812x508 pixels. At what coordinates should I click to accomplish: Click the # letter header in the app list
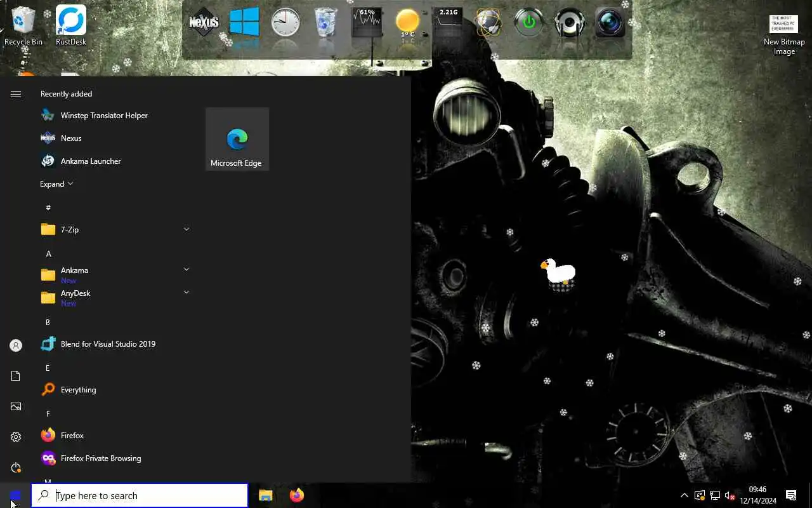[48, 208]
